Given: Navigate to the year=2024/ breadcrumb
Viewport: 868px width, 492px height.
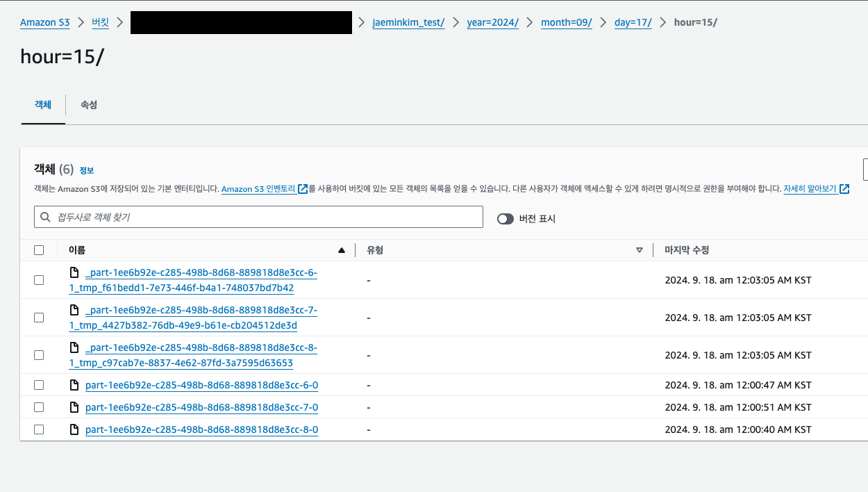Looking at the screenshot, I should [x=493, y=22].
